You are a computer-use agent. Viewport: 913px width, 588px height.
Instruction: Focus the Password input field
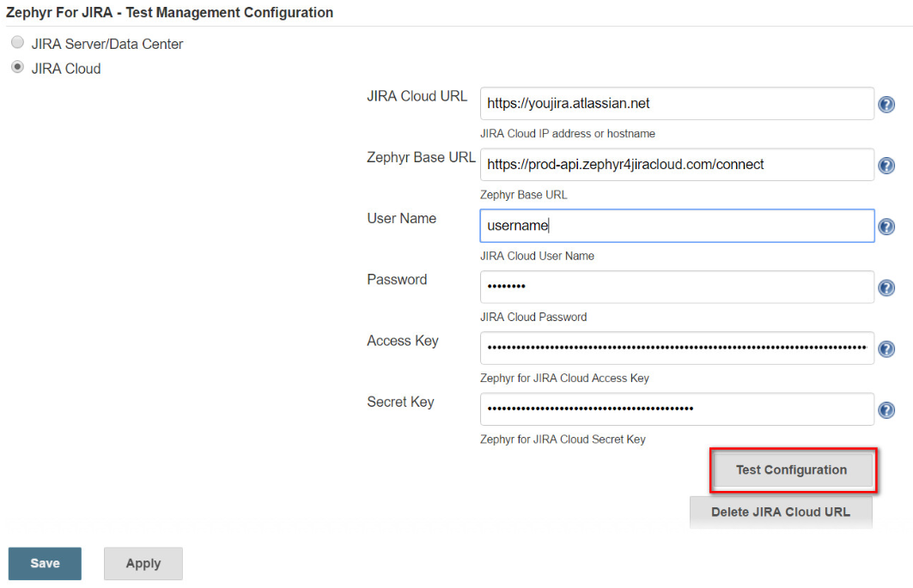point(677,287)
